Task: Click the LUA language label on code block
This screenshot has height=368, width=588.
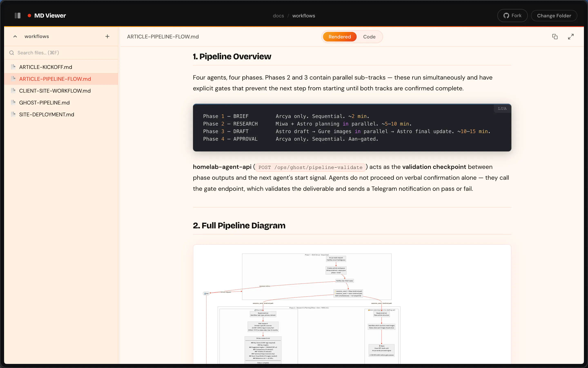Action: pos(502,109)
